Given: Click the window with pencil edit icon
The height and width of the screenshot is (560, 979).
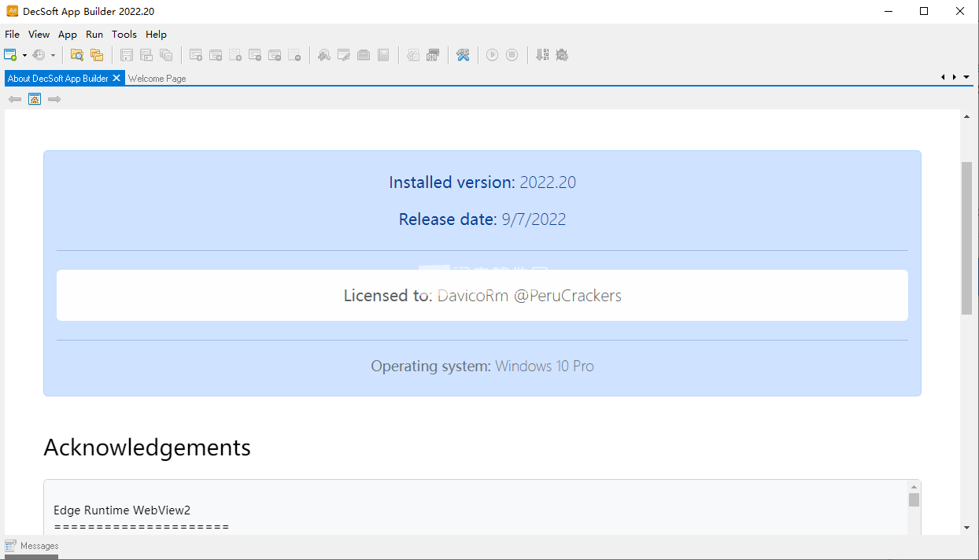Looking at the screenshot, I should tap(344, 55).
